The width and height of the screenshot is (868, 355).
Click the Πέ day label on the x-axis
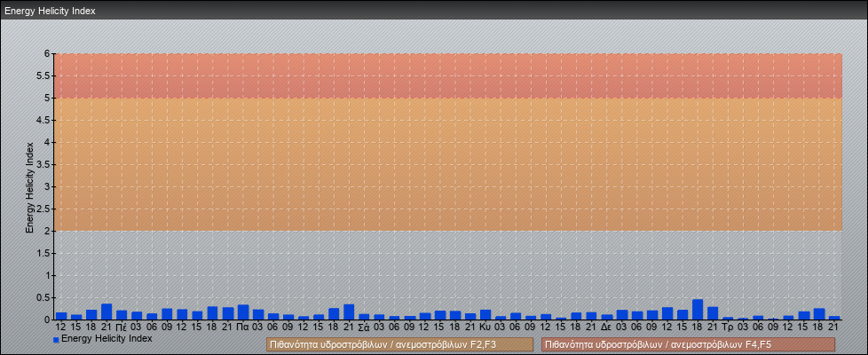pos(122,327)
